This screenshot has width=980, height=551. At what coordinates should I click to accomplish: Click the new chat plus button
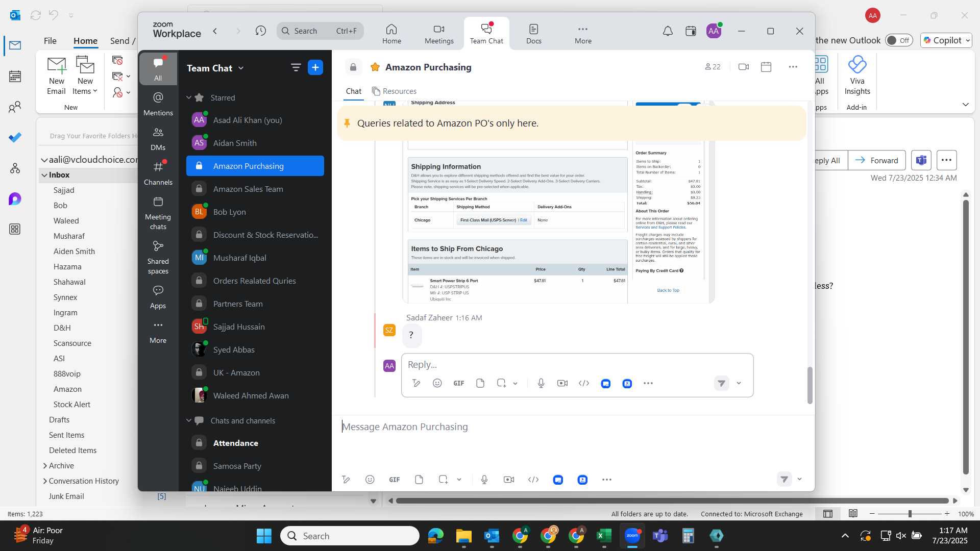(315, 67)
